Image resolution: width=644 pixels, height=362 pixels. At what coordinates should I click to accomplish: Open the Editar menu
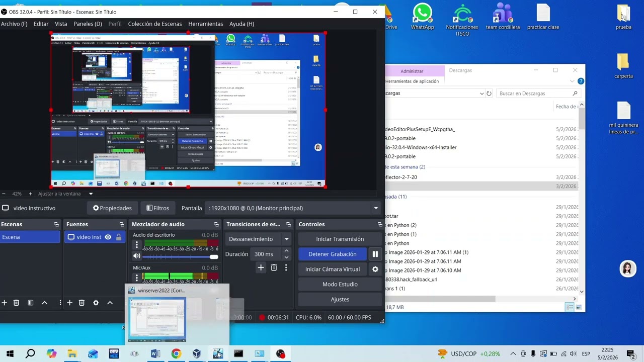41,24
